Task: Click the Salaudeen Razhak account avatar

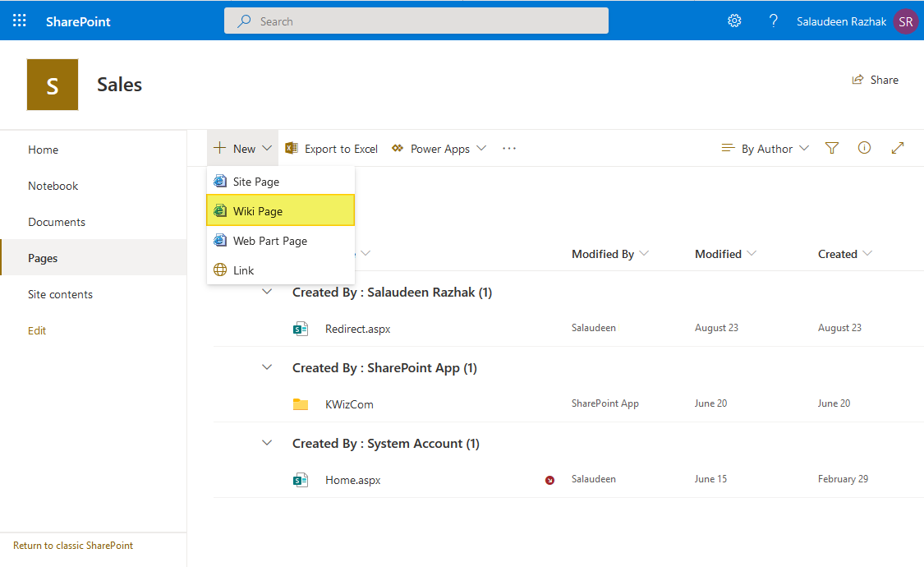Action: click(x=906, y=21)
